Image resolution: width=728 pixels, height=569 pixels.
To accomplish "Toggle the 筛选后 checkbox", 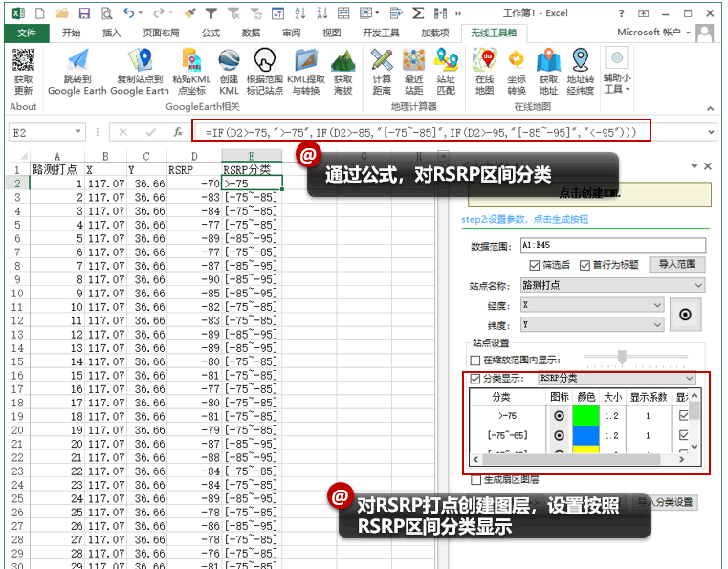I will pos(535,265).
